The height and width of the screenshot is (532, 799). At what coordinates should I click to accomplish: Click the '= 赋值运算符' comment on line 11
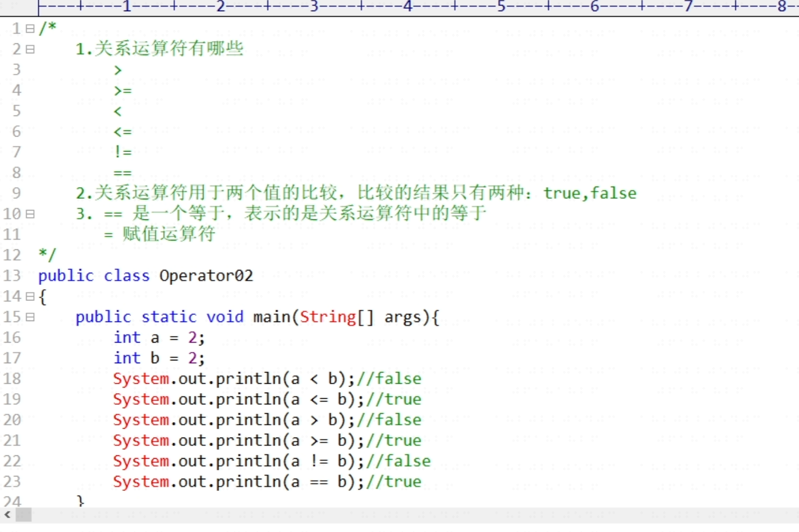tap(159, 234)
